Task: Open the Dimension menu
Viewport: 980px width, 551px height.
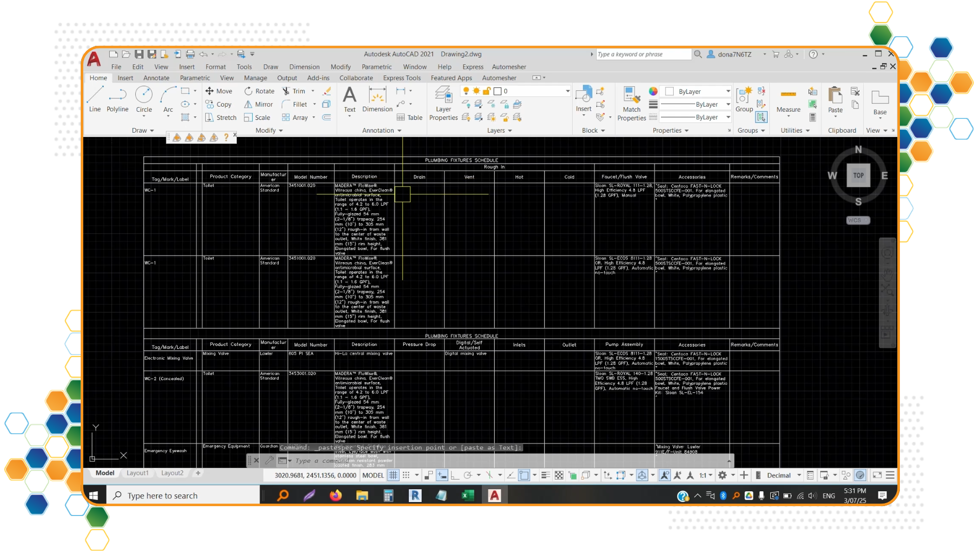Action: (x=304, y=67)
